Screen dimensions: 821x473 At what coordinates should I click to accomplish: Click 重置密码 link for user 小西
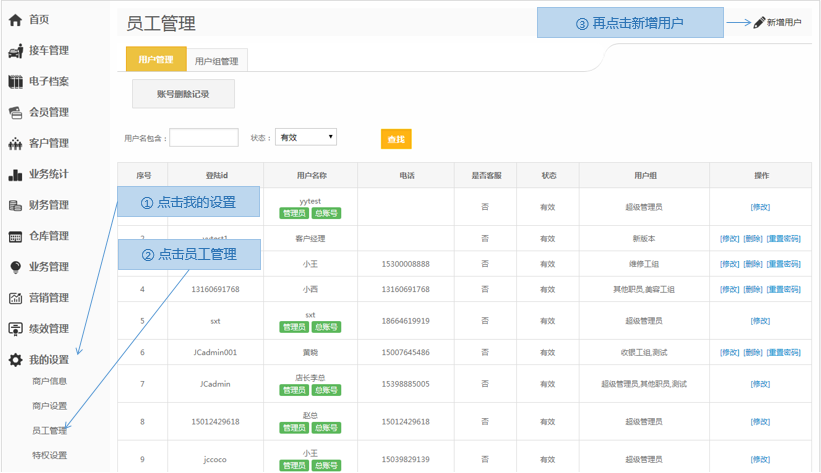click(x=783, y=290)
